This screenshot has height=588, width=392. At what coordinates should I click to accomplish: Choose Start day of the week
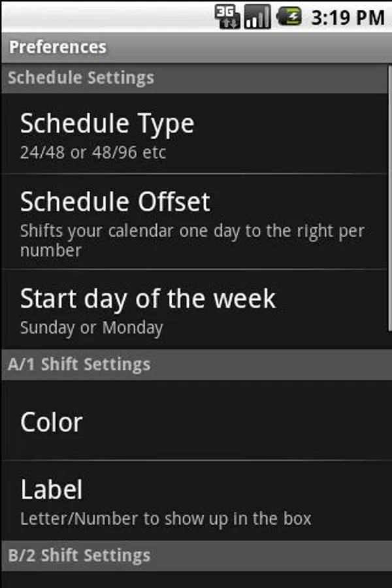148,299
